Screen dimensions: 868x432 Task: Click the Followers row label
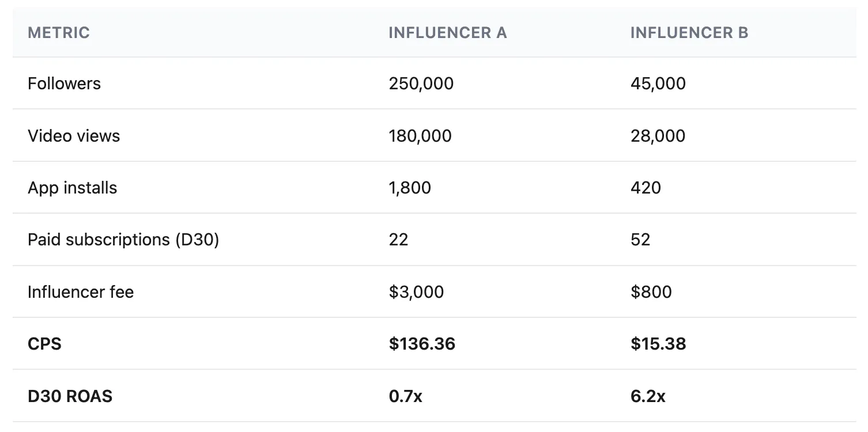click(x=64, y=84)
